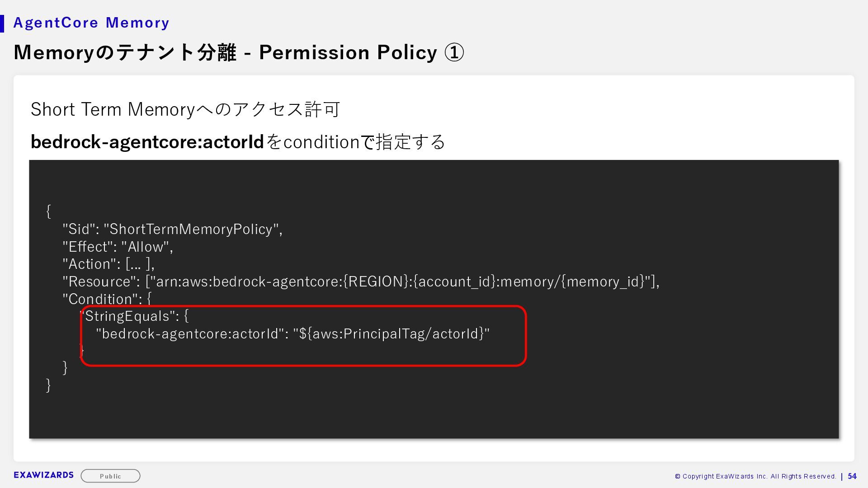Screen dimensions: 868x488
Task: Click the "Condition": { line
Action: 107,299
